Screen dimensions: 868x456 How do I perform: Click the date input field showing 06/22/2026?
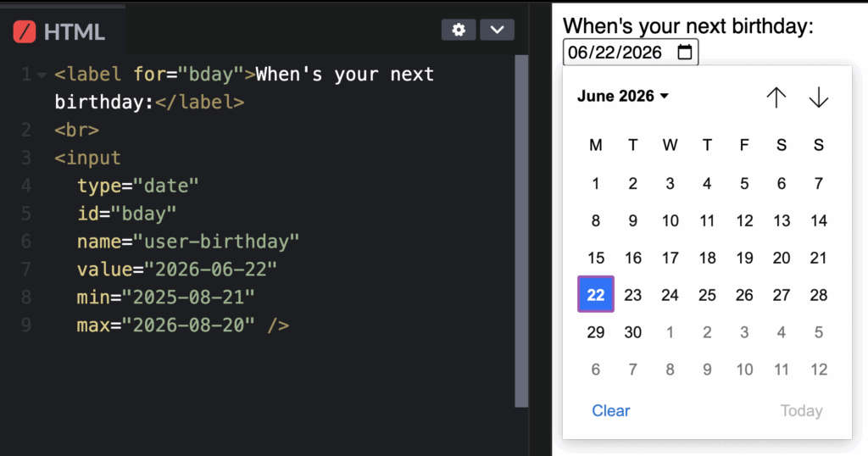pyautogui.click(x=616, y=53)
